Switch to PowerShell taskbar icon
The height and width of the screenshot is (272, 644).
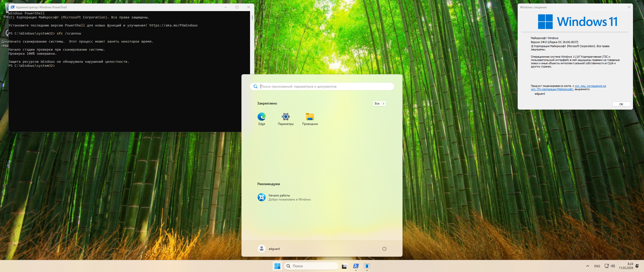[x=356, y=266]
